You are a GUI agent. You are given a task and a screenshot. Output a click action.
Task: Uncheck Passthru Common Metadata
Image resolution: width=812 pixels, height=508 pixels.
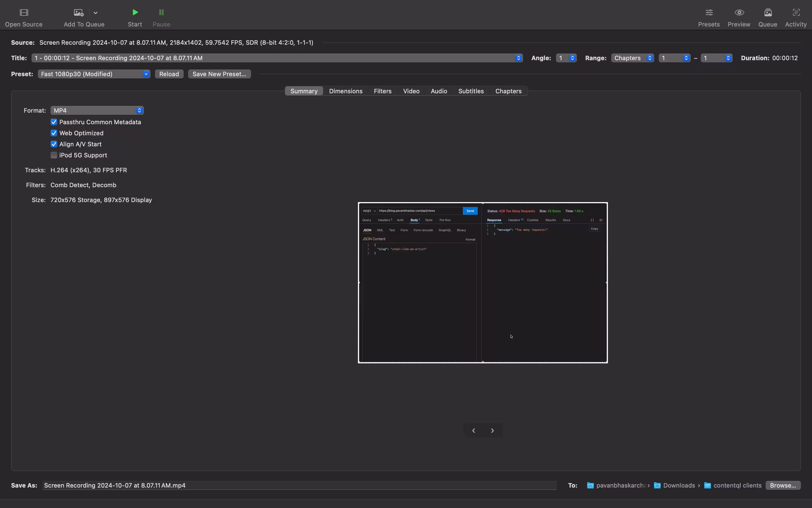tap(54, 122)
